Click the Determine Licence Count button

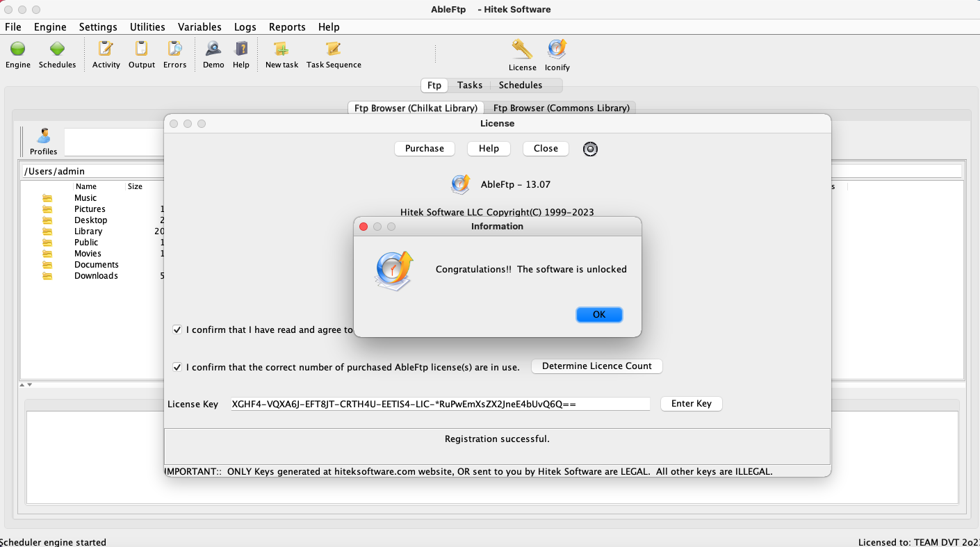pyautogui.click(x=596, y=366)
